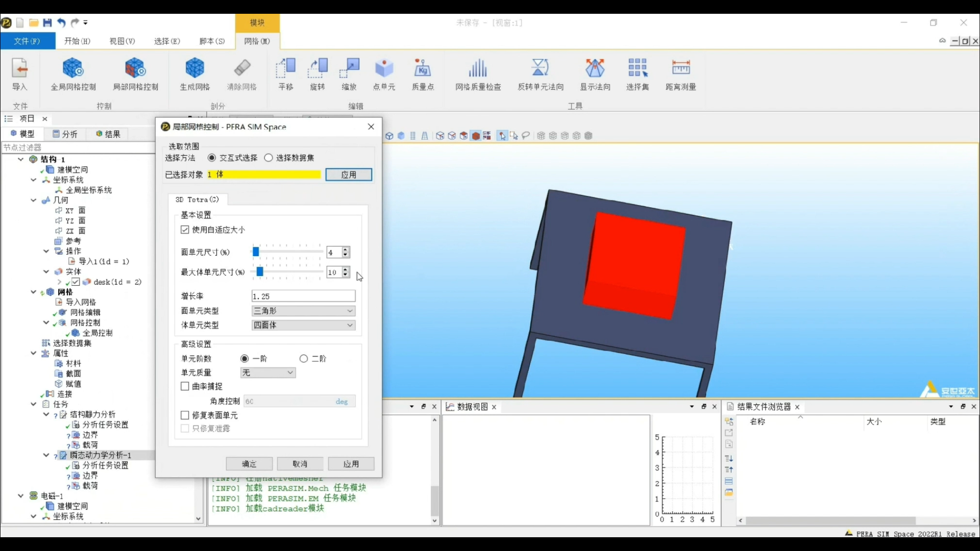Click 取消 button in mesh dialog
Image resolution: width=980 pixels, height=551 pixels.
click(x=300, y=464)
